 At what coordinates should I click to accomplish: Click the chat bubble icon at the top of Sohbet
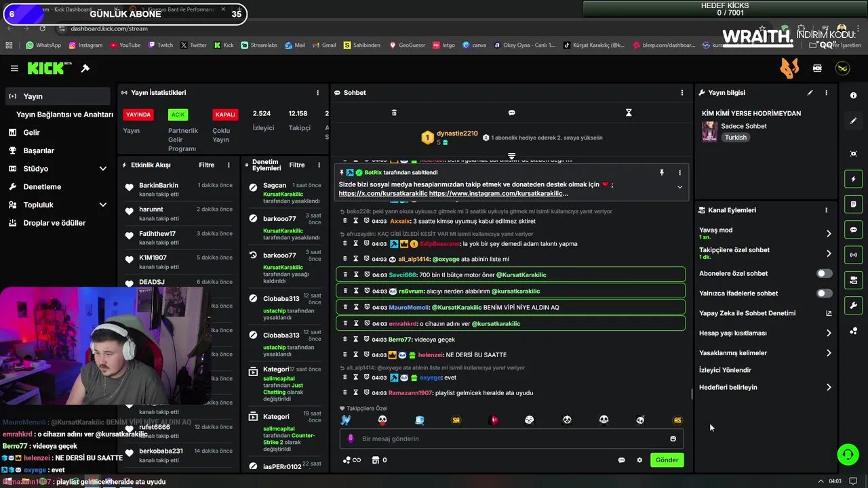[x=511, y=113]
